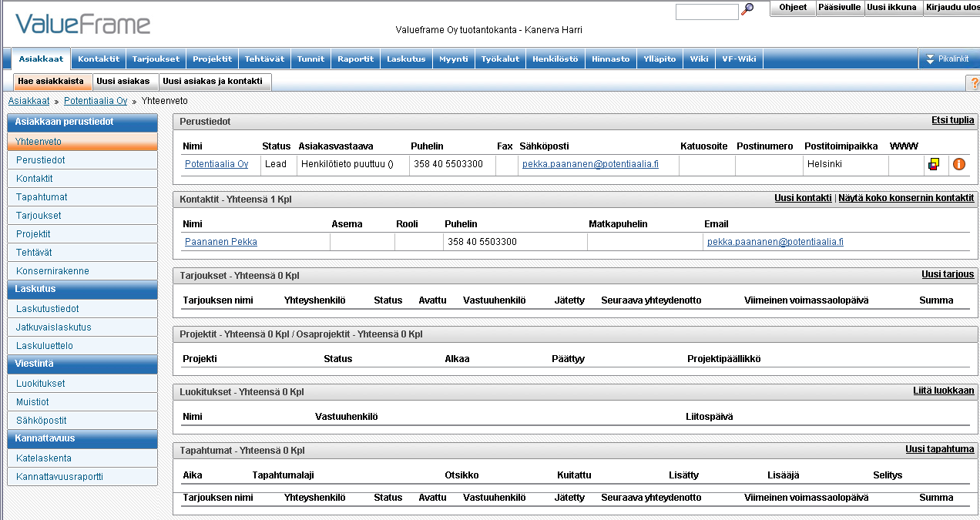The image size is (980, 520).
Task: Click the Asiakkaan perustiedot sidebar header
Action: 82,122
